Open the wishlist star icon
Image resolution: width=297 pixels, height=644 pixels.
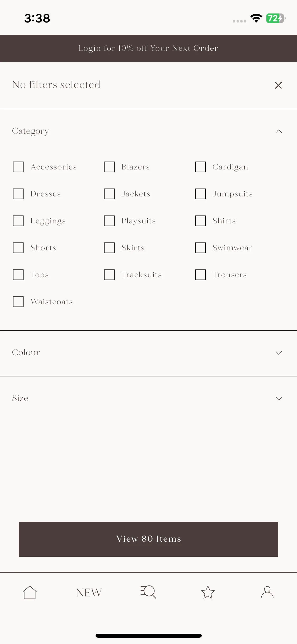(x=208, y=592)
